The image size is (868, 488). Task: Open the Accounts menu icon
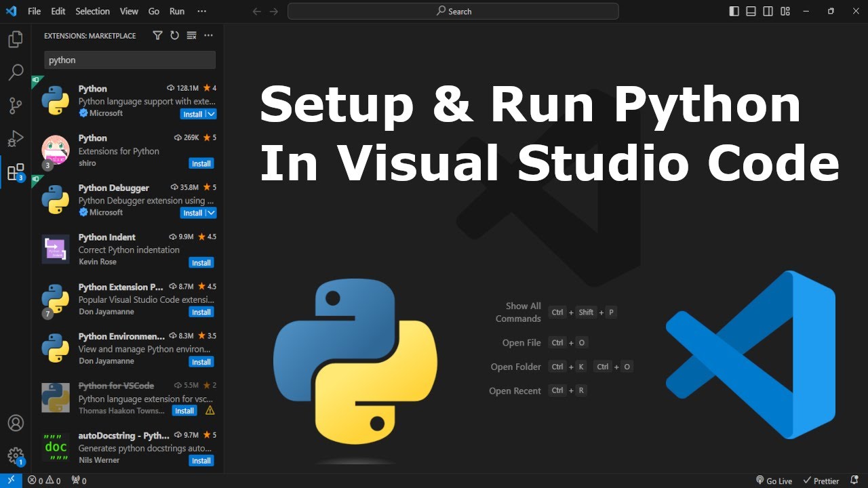(15, 423)
